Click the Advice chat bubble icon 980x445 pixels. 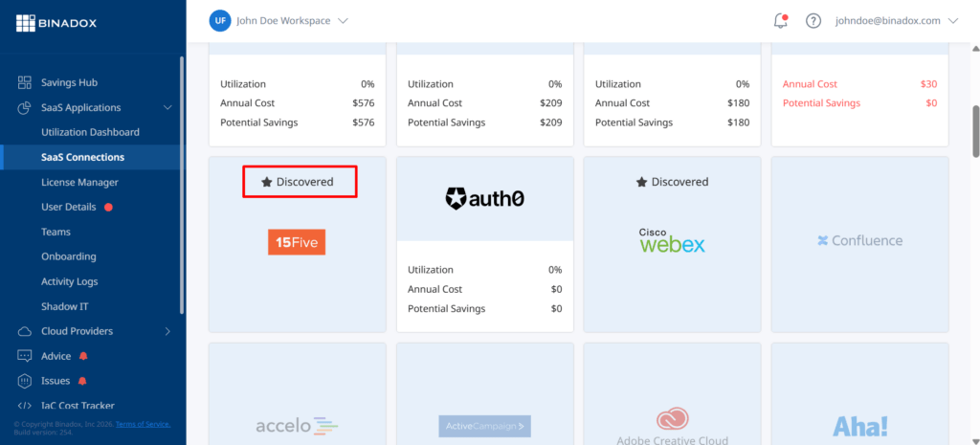click(24, 356)
